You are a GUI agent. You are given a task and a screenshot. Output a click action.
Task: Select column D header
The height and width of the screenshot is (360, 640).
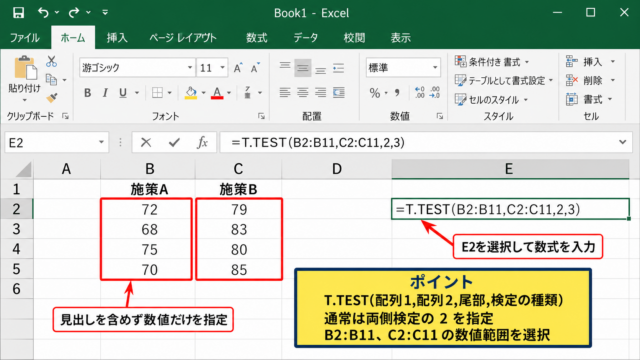[x=336, y=169]
